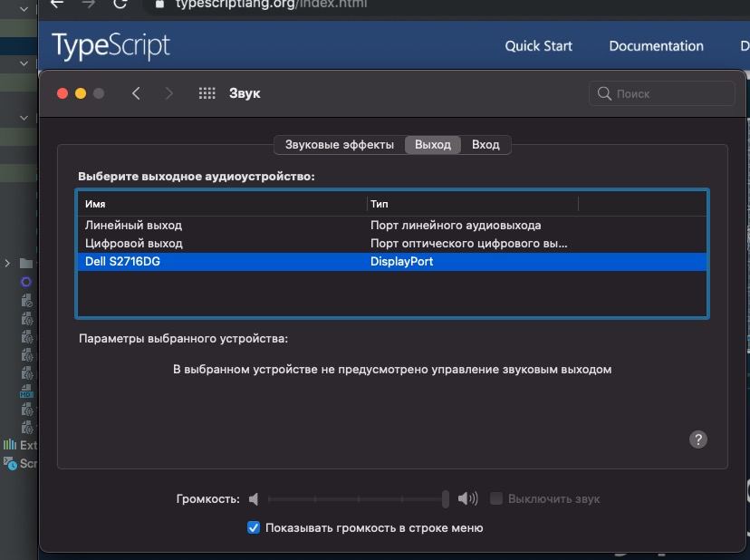Screen dimensions: 750x560
Task: Select Линейный выход output device
Action: (392, 225)
